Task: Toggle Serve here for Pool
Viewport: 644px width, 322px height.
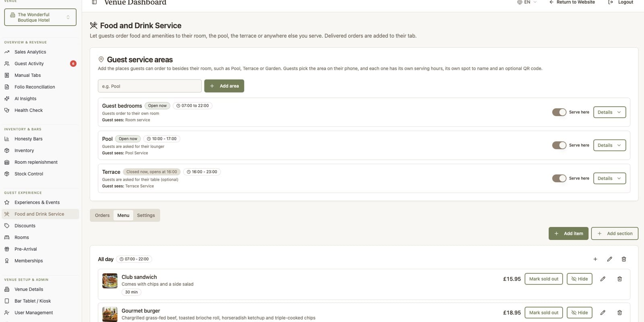Action: click(559, 145)
